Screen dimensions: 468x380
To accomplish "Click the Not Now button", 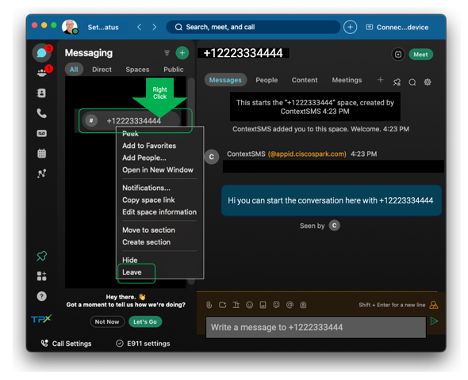I will pos(107,322).
